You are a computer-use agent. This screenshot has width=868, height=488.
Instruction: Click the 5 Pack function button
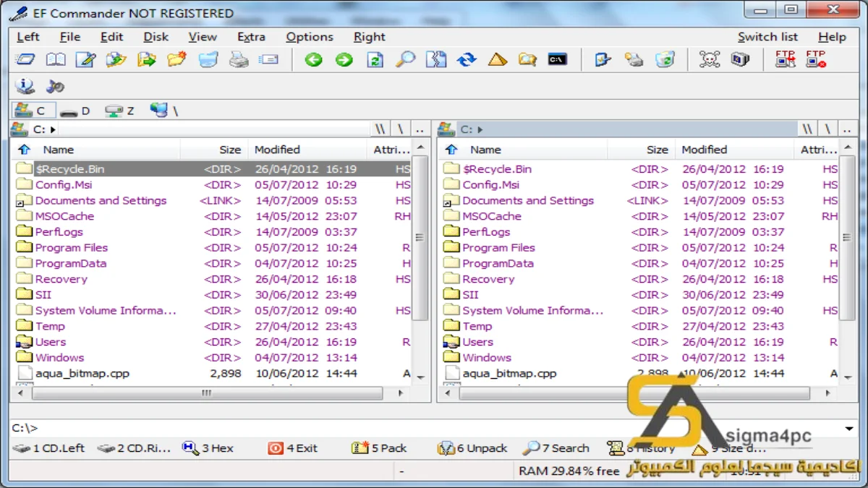pos(379,448)
